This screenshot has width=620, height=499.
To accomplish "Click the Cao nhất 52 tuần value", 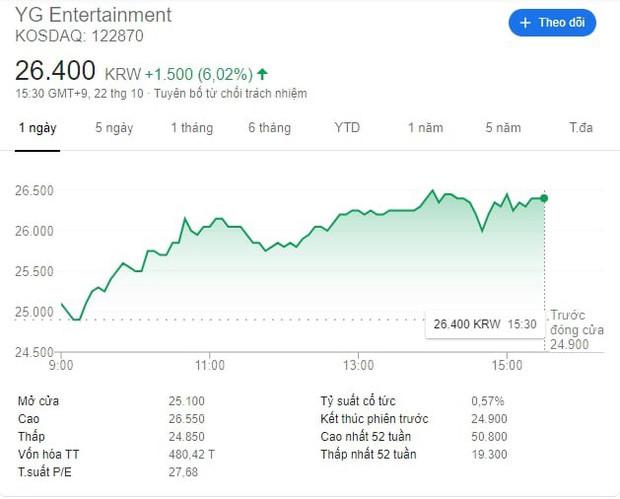I will [x=489, y=437].
